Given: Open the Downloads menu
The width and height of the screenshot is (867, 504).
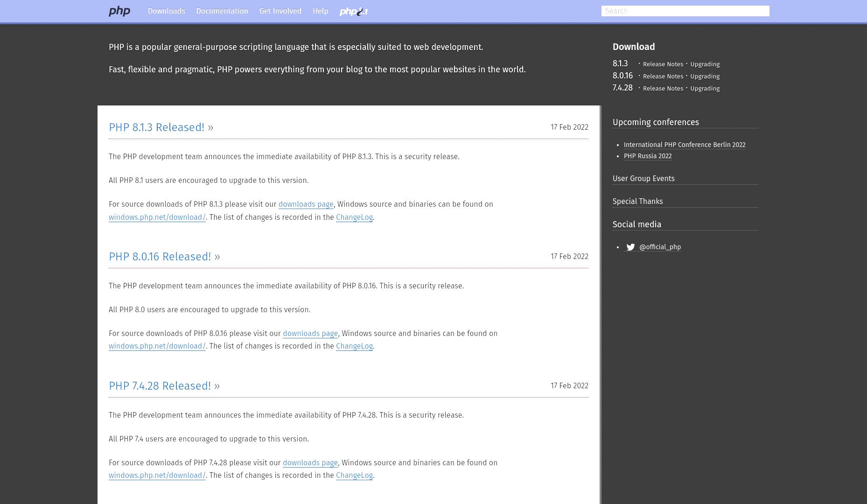Looking at the screenshot, I should pyautogui.click(x=167, y=11).
